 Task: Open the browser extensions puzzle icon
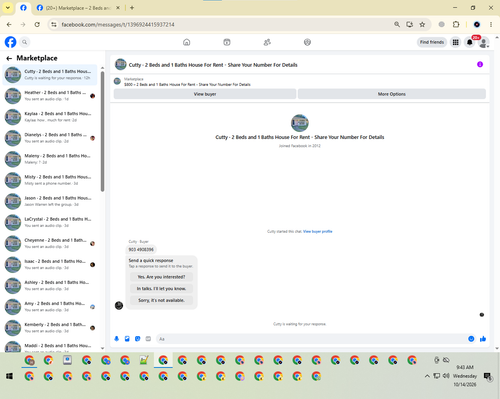pos(456,24)
